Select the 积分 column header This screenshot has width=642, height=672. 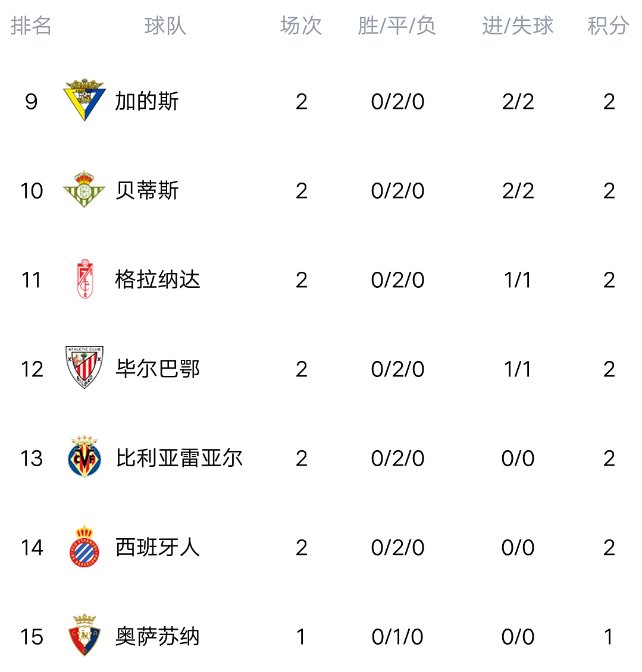pyautogui.click(x=608, y=26)
